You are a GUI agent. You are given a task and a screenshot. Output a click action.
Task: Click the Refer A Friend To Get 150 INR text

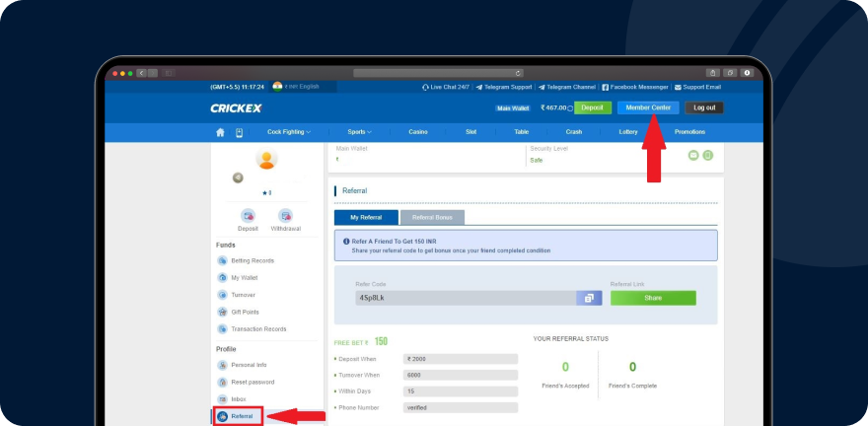pyautogui.click(x=395, y=242)
